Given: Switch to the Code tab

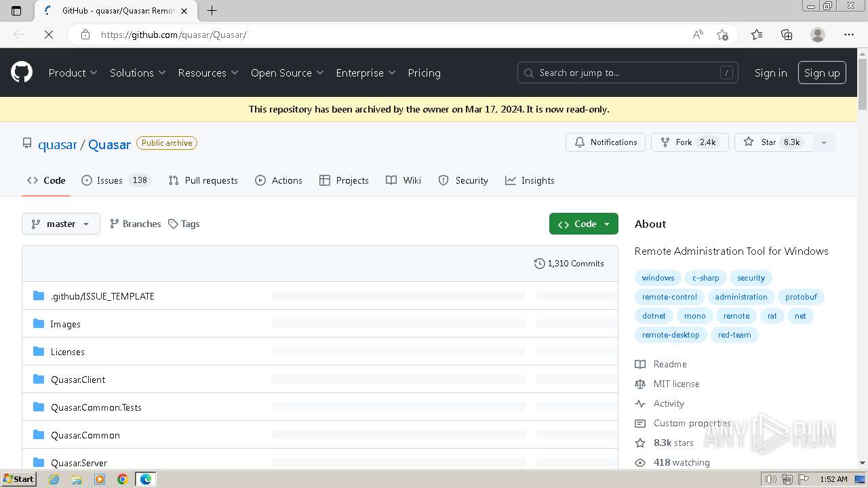Looking at the screenshot, I should (46, 180).
